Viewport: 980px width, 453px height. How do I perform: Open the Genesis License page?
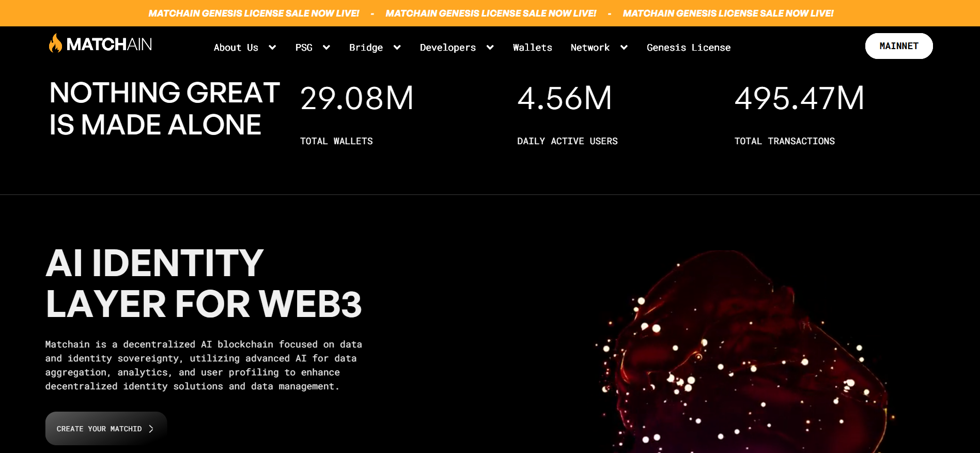pos(689,48)
